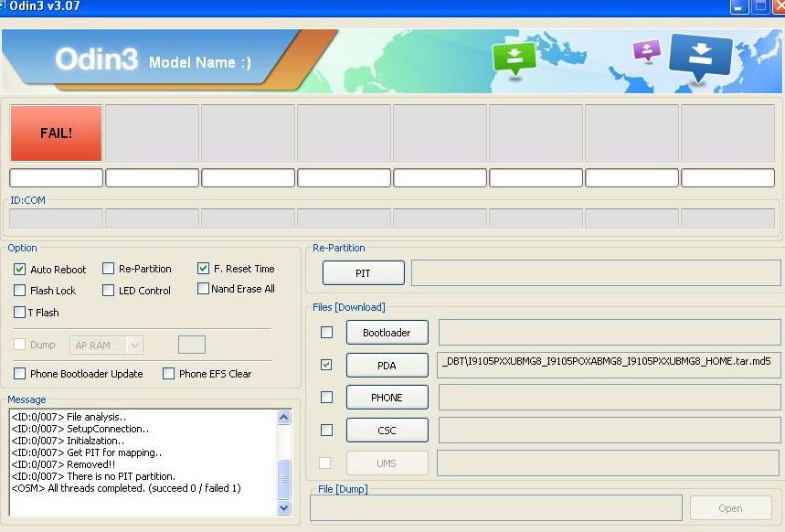Select a CSC file
The height and width of the screenshot is (532, 785).
pyautogui.click(x=387, y=431)
